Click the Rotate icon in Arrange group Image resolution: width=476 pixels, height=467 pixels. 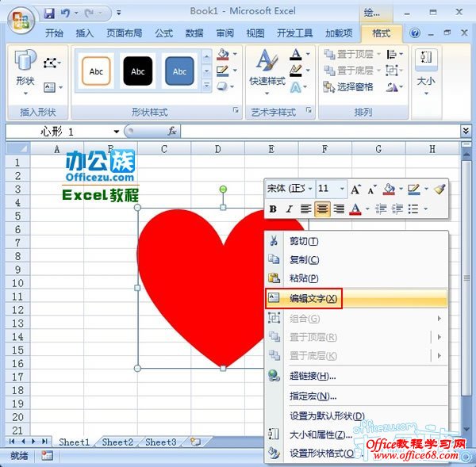point(392,87)
